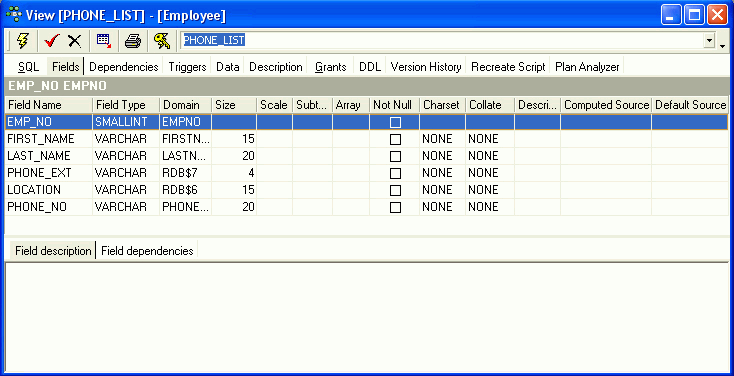
Task: Click the EMPNO domain cell
Action: (185, 122)
